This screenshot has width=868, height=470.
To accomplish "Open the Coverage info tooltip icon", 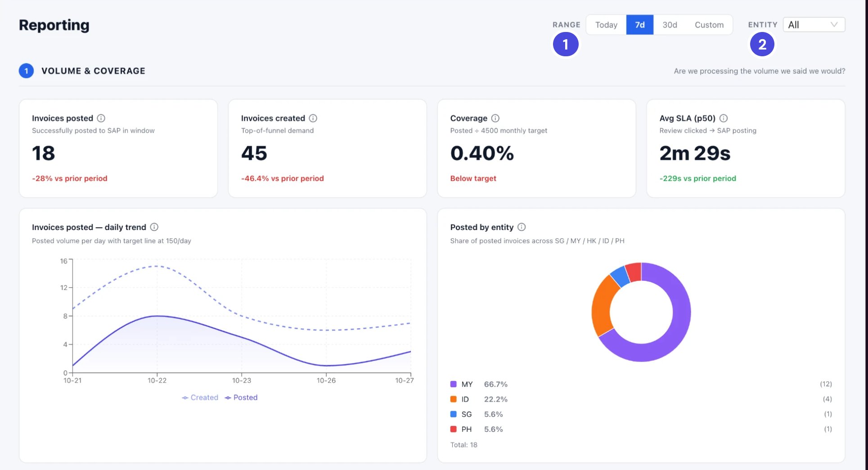I will tap(495, 118).
